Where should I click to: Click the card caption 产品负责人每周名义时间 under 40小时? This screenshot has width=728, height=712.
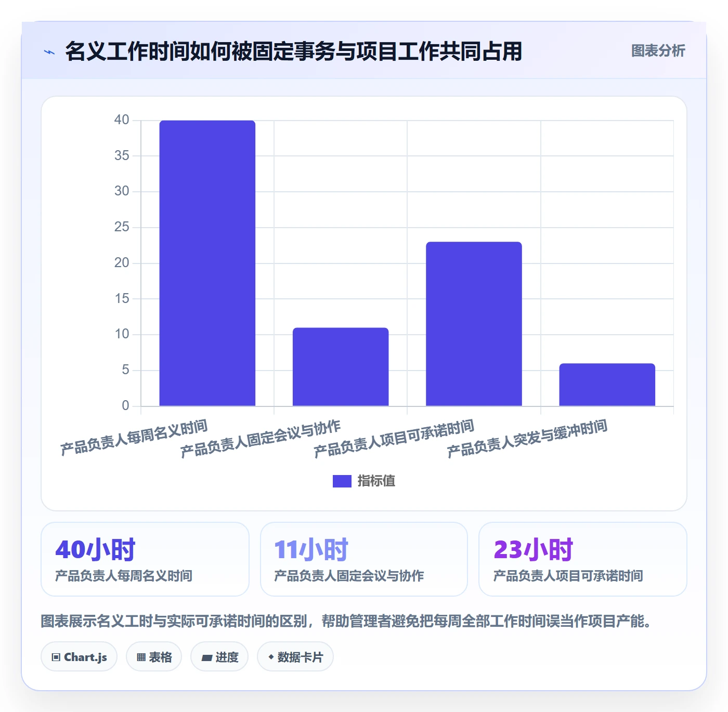124,576
